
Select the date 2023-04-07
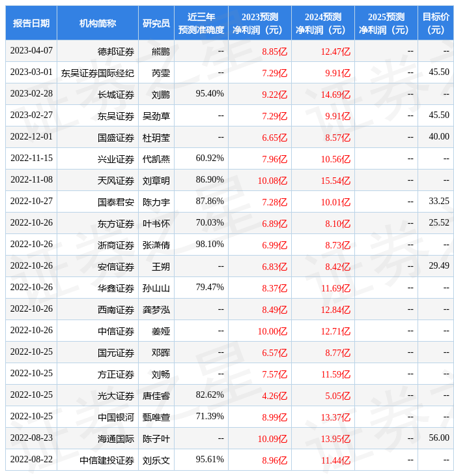31,50
